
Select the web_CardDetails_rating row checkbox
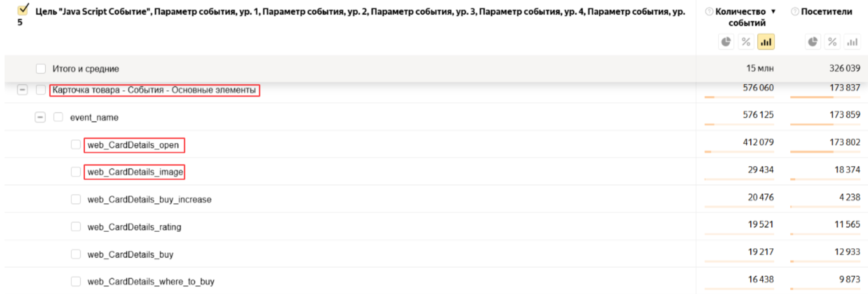tap(76, 227)
